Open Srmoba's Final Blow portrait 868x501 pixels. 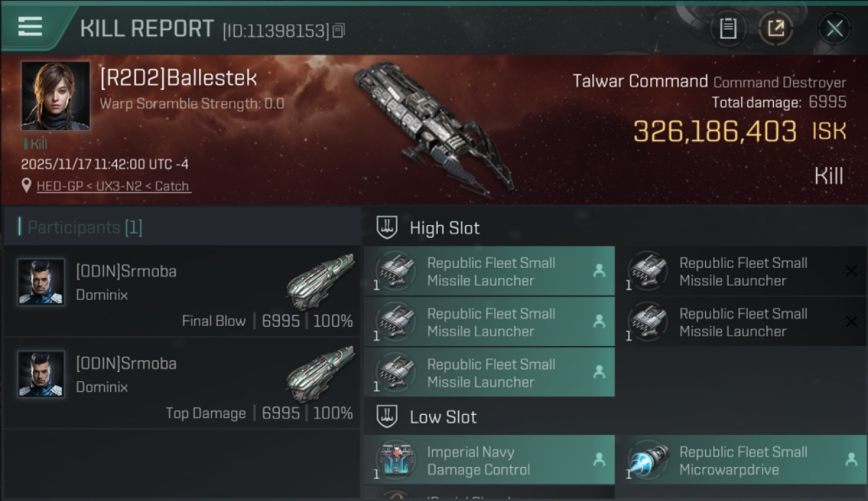click(x=41, y=282)
